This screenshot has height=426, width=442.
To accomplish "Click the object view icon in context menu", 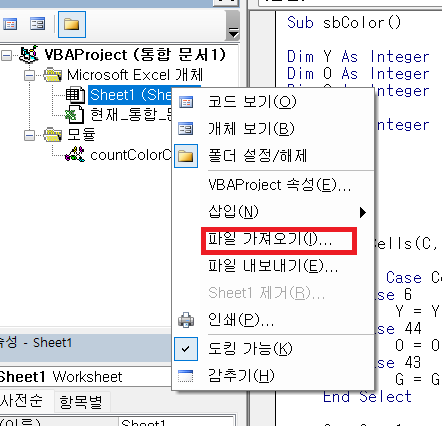I will (x=186, y=129).
